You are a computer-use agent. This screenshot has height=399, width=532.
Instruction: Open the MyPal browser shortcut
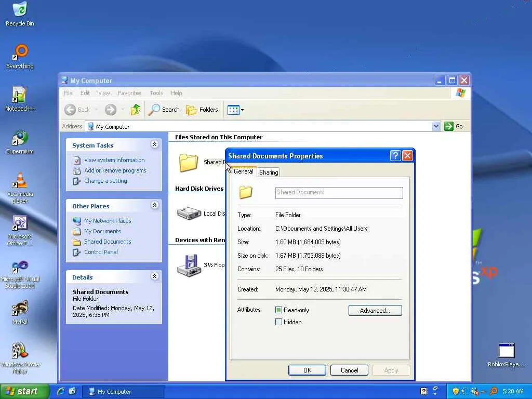20,312
